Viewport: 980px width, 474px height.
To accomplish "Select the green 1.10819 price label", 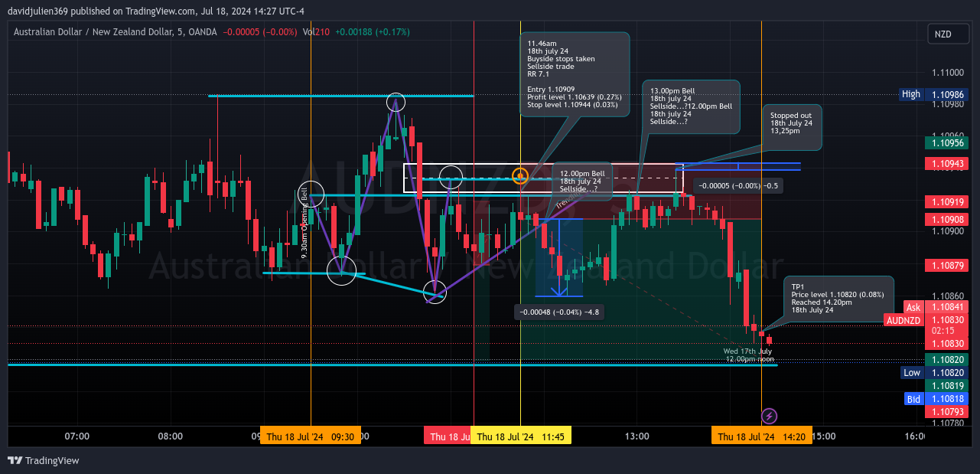I will click(x=948, y=386).
